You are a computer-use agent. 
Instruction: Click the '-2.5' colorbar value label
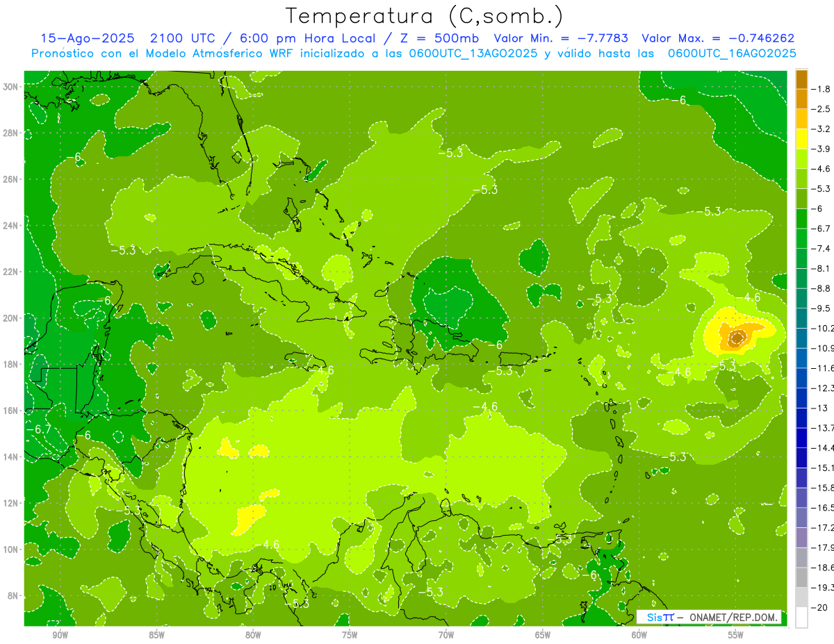tap(821, 109)
